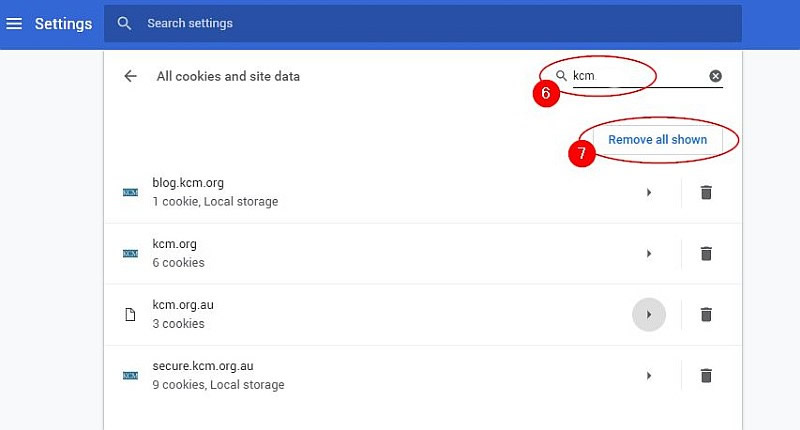
Task: Remove kcm.org.au cookies with trash icon
Action: click(x=706, y=315)
